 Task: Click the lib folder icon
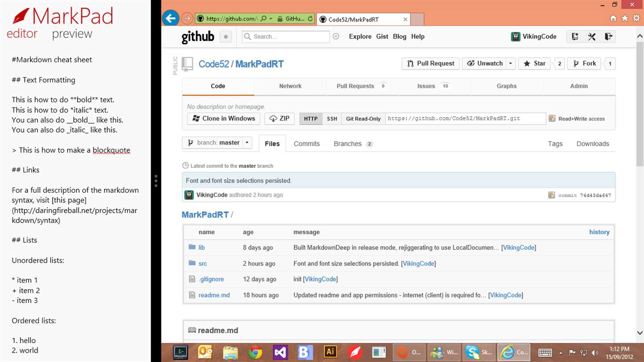192,247
